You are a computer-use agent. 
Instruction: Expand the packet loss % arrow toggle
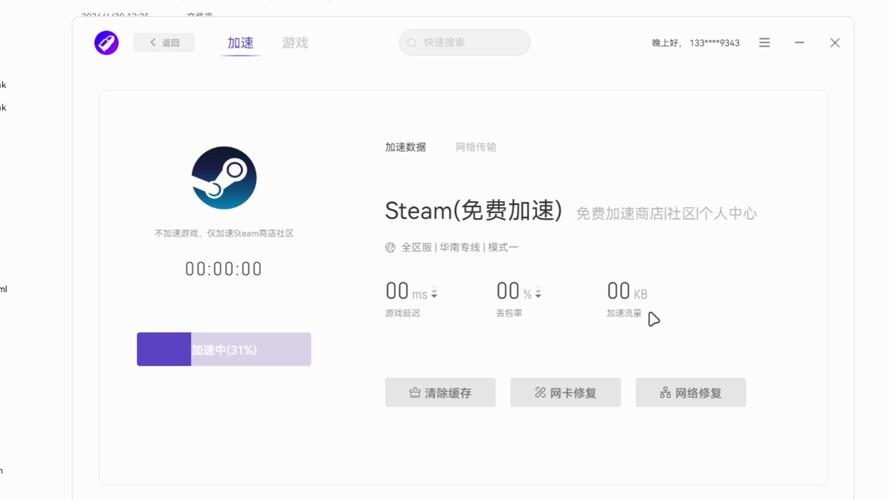tap(538, 293)
